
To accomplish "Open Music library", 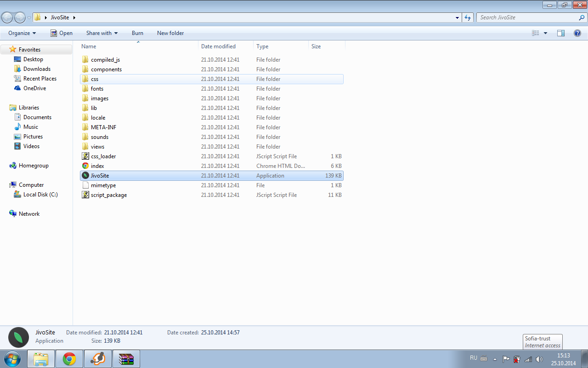I will pyautogui.click(x=31, y=127).
